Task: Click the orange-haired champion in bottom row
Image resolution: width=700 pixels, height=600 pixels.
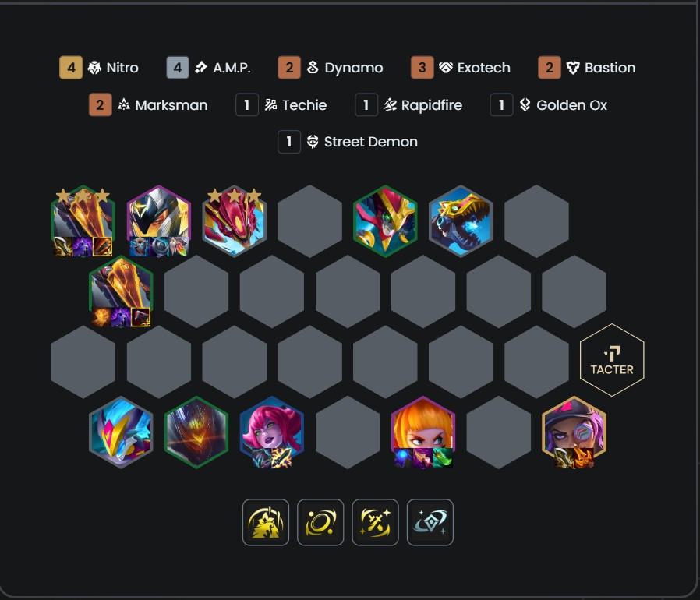Action: (423, 432)
